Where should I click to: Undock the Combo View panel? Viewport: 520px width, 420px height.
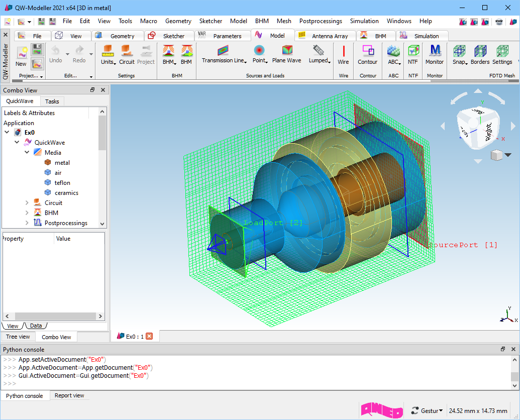[x=92, y=90]
